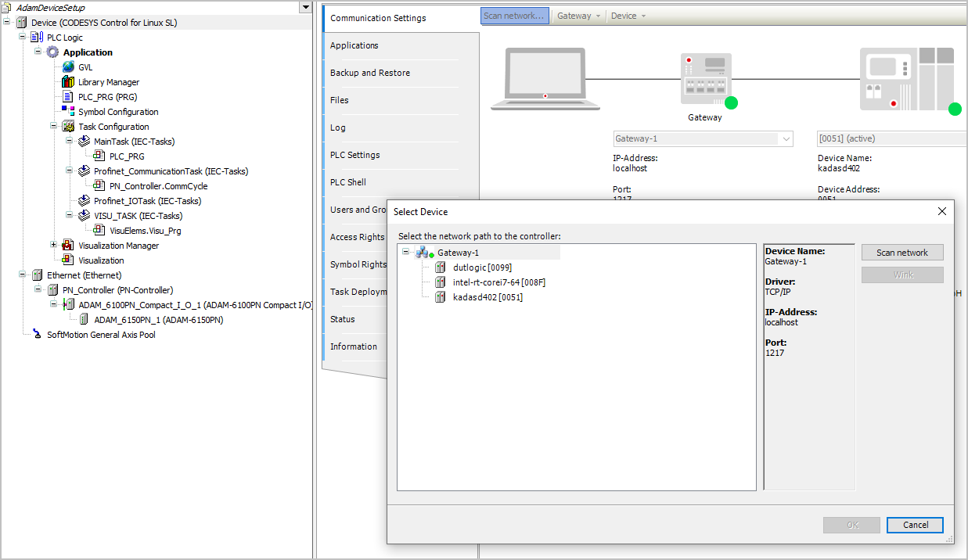Cancel the Select Device dialog

(x=916, y=525)
